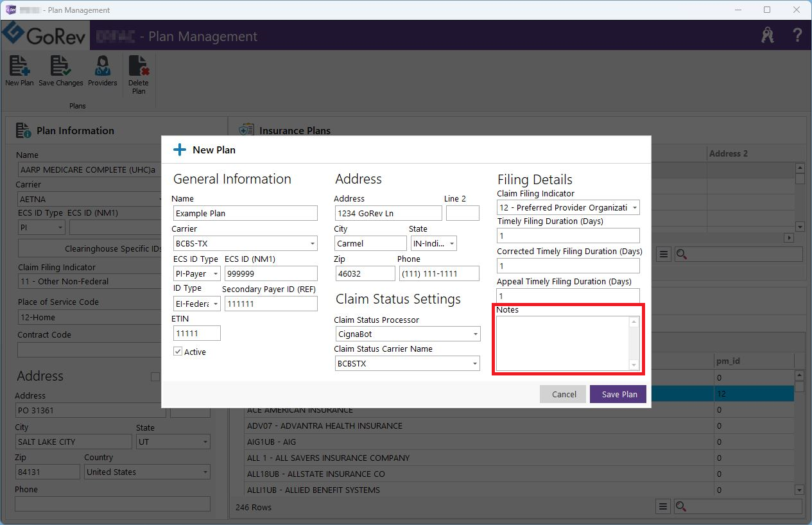Click the Save Changes toolbar icon

click(x=61, y=66)
